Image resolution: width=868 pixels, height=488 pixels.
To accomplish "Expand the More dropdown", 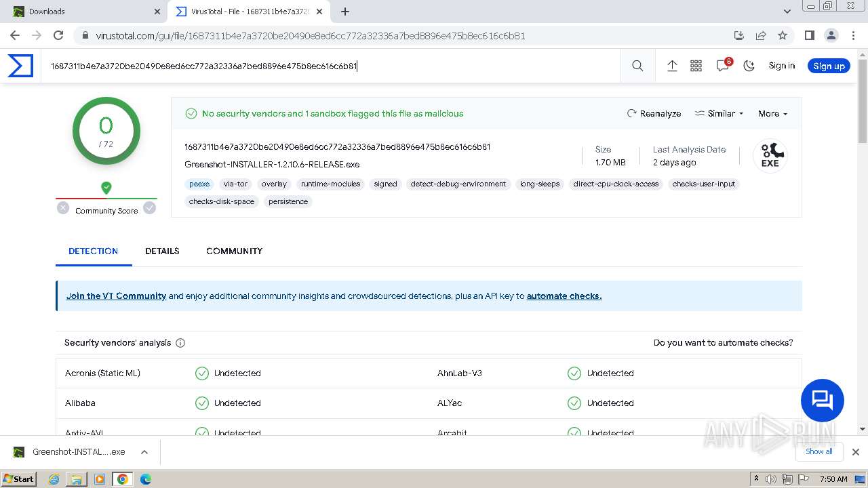I will pos(772,114).
